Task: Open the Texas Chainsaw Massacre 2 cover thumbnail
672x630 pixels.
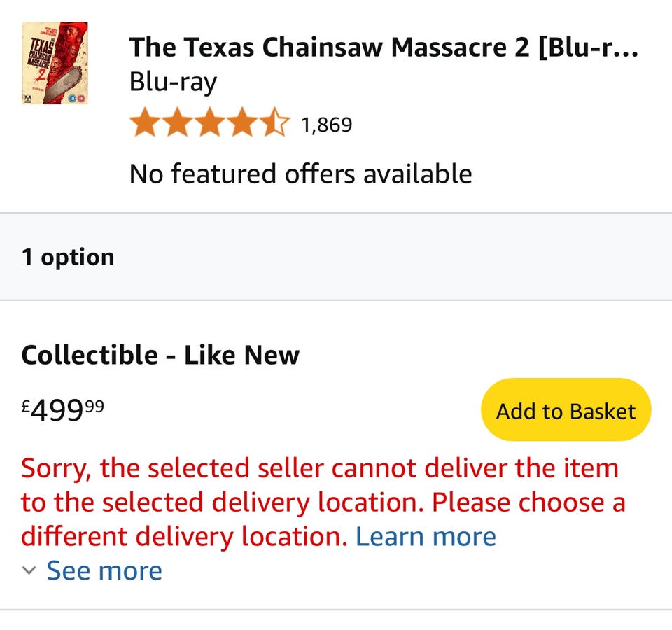Action: 55,63
